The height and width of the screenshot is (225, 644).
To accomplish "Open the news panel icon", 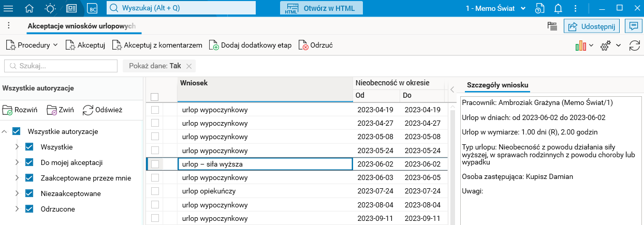I will click(71, 8).
